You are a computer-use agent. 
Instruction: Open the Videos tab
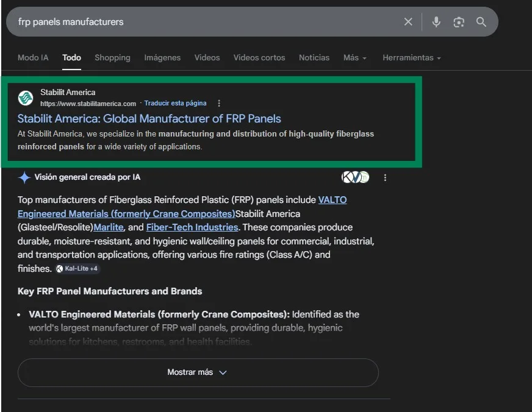pyautogui.click(x=207, y=58)
